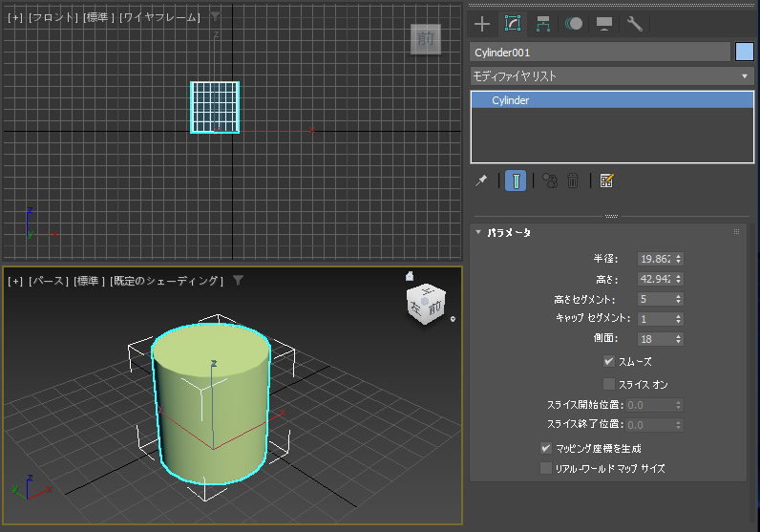The width and height of the screenshot is (760, 532).
Task: Switch to the Modify panel tab
Action: point(513,24)
